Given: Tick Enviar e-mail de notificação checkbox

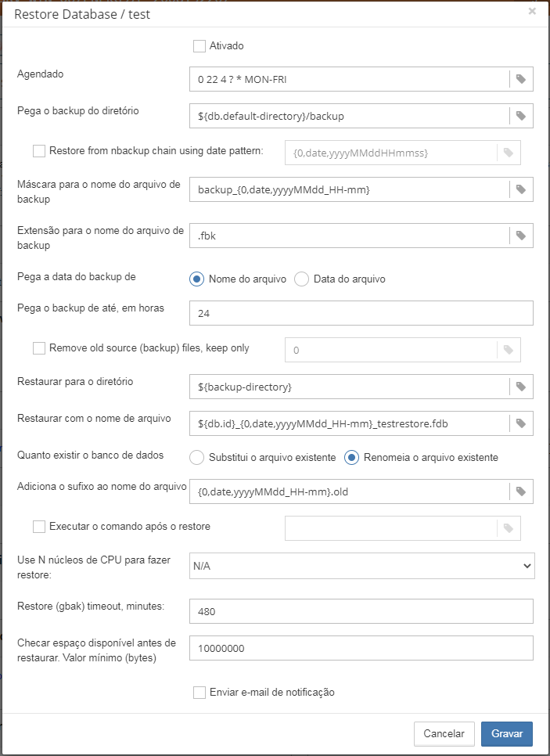Looking at the screenshot, I should point(200,693).
